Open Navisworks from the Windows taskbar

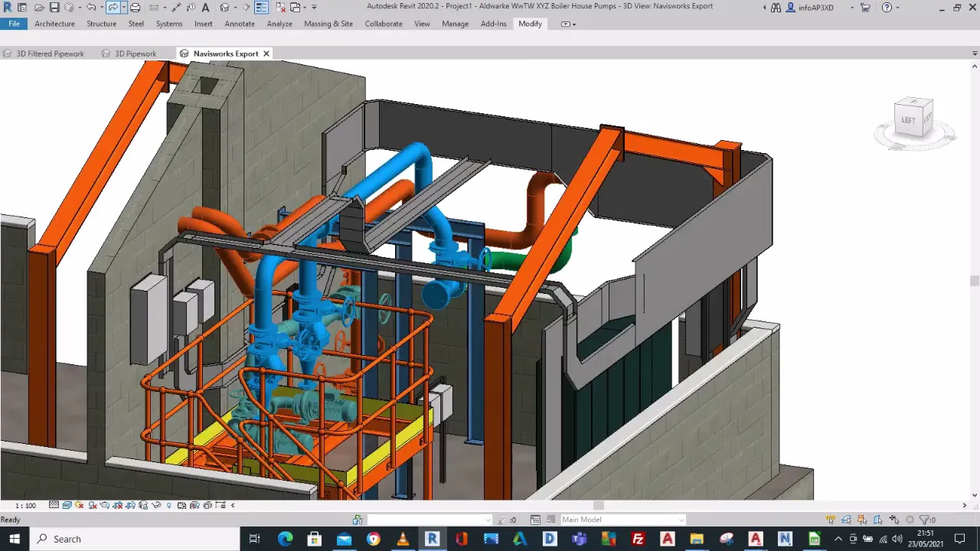click(785, 539)
